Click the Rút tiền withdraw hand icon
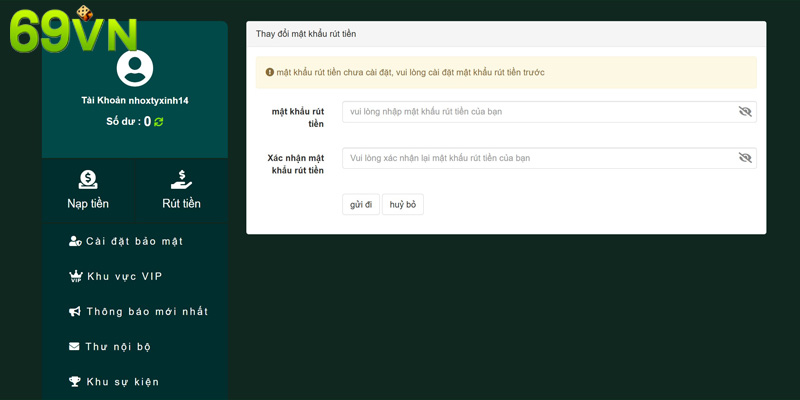 click(181, 180)
